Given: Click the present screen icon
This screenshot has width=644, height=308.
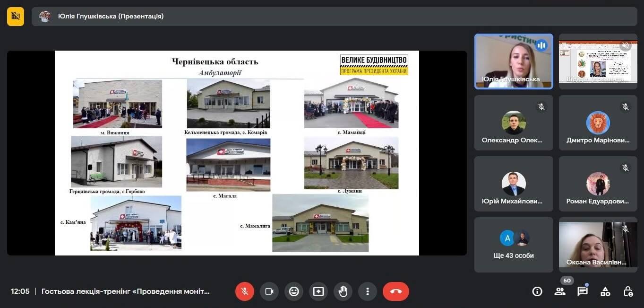Looking at the screenshot, I should 318,291.
